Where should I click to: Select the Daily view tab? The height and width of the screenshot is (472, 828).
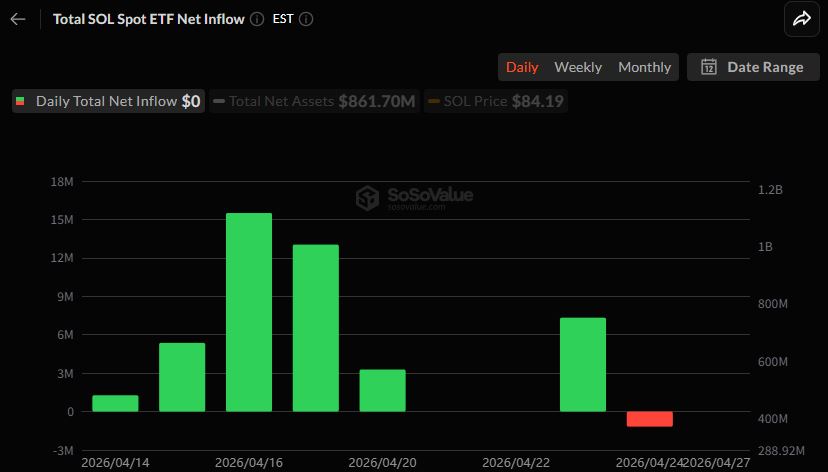pyautogui.click(x=522, y=67)
